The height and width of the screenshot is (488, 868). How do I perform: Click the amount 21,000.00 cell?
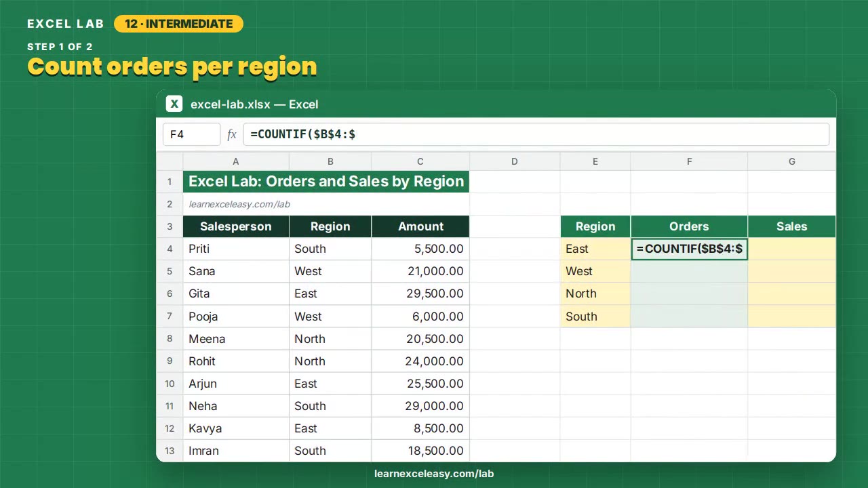tap(420, 271)
